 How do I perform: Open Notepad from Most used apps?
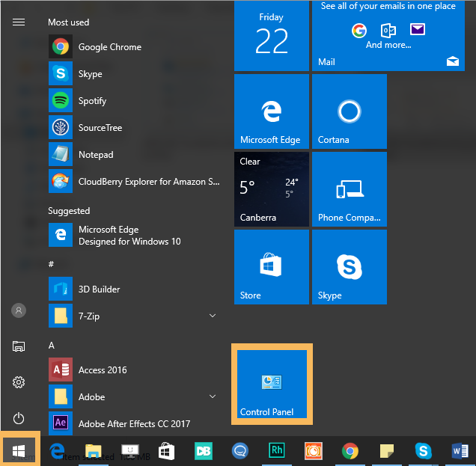pos(95,155)
